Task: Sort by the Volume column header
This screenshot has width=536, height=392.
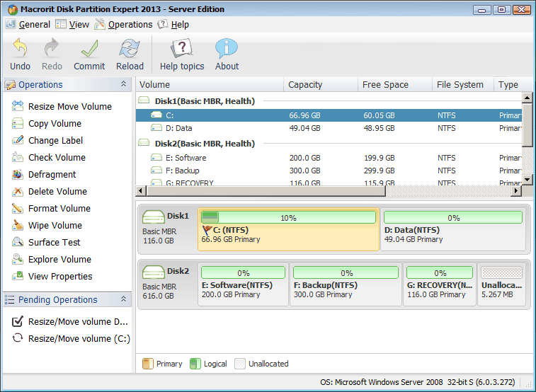Action: (x=210, y=85)
